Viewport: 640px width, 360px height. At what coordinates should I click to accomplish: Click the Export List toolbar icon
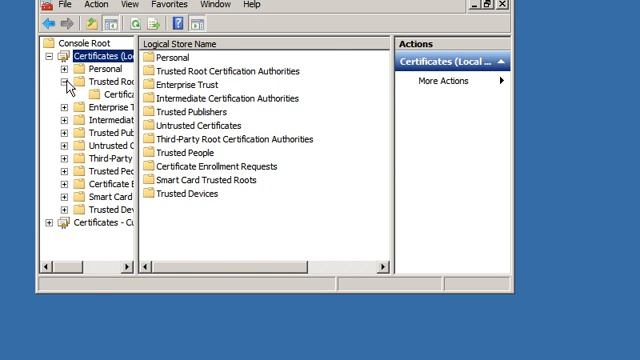pyautogui.click(x=153, y=24)
